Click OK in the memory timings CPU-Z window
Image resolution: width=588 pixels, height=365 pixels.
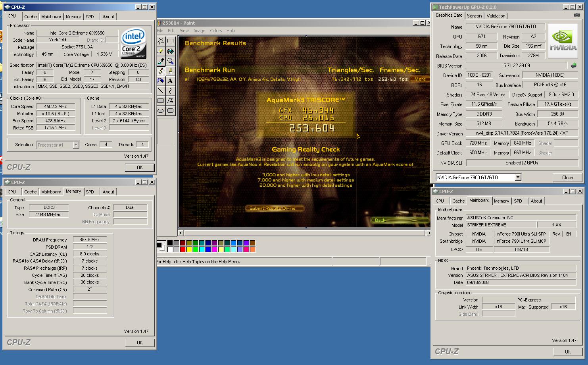(140, 342)
